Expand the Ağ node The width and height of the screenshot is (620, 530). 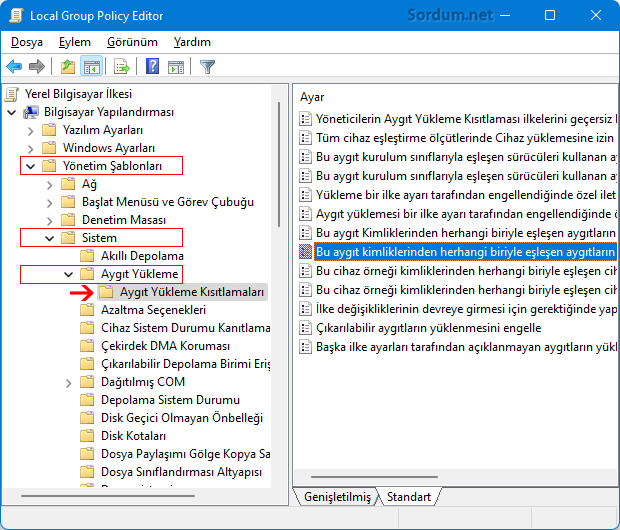49,185
